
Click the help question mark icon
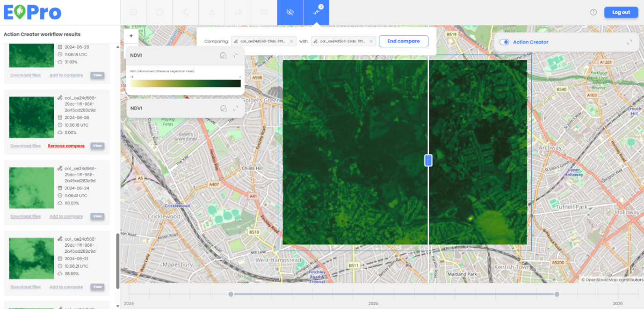point(593,13)
